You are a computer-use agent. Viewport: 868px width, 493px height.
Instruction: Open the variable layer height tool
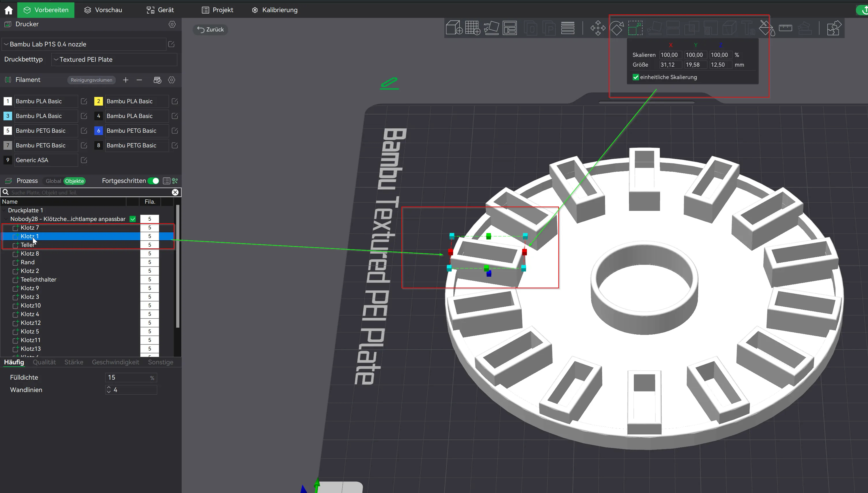(x=568, y=28)
